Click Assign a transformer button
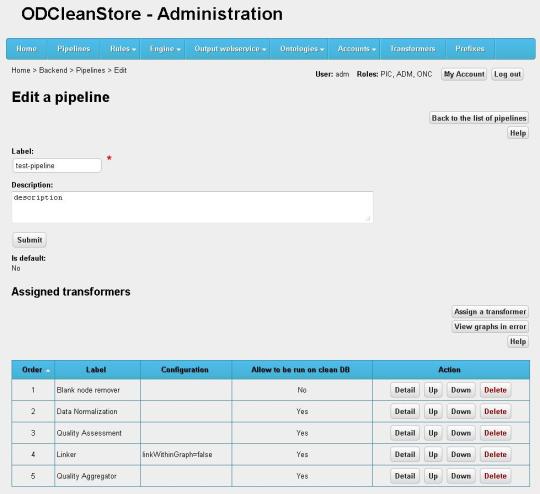Screen dimensions: 540x494 tap(490, 312)
